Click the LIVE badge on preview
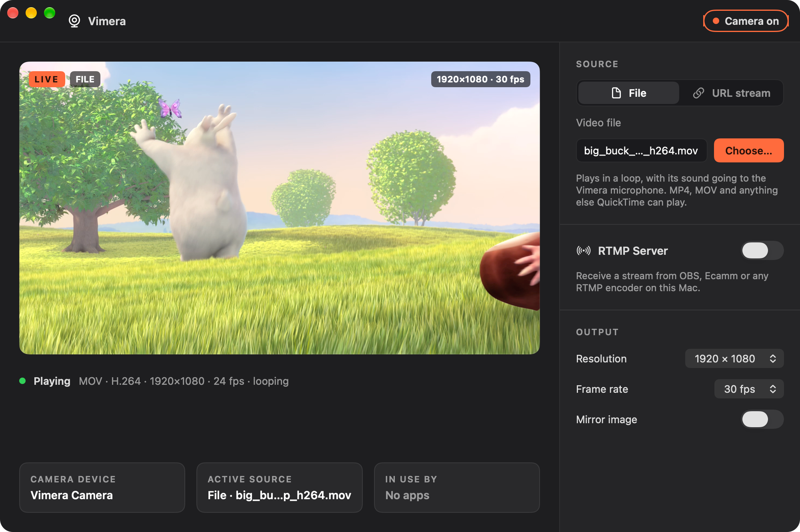Image resolution: width=800 pixels, height=532 pixels. pos(46,79)
